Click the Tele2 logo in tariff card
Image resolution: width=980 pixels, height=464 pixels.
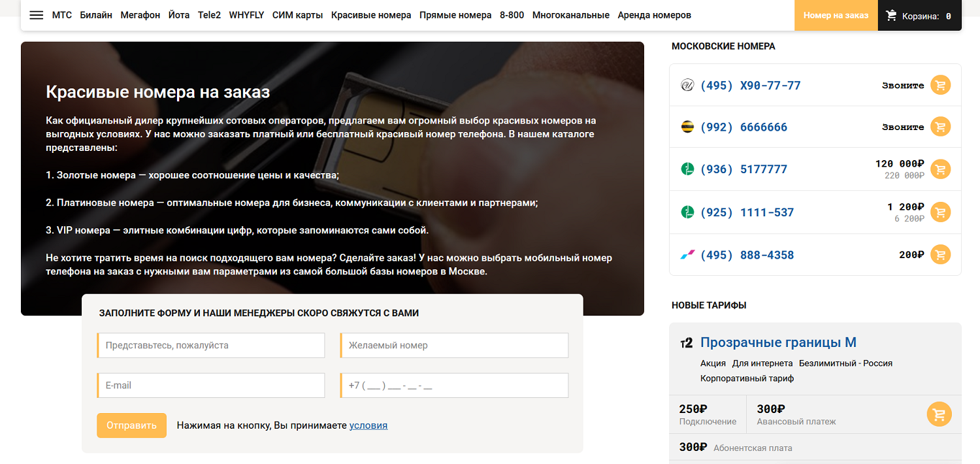click(686, 343)
